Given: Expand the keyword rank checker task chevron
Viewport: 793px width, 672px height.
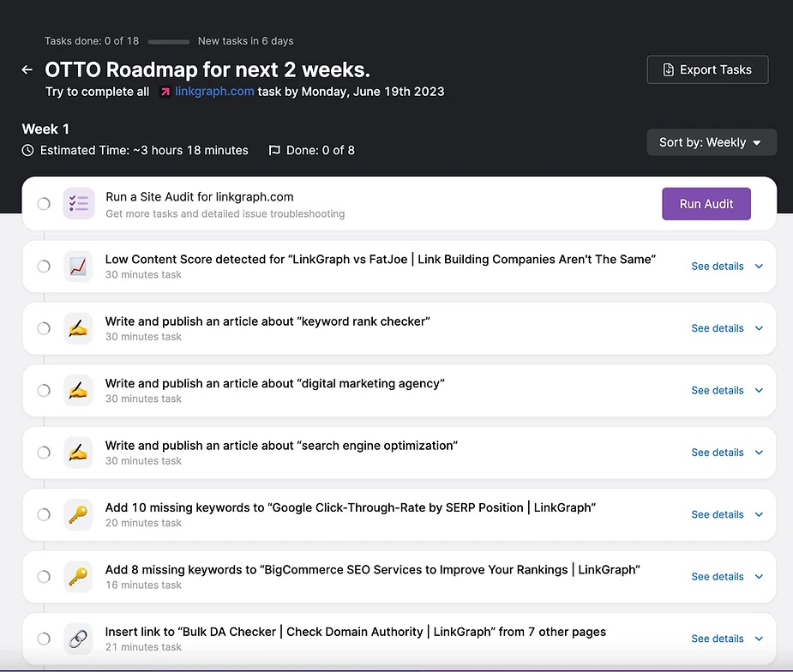Looking at the screenshot, I should (759, 328).
